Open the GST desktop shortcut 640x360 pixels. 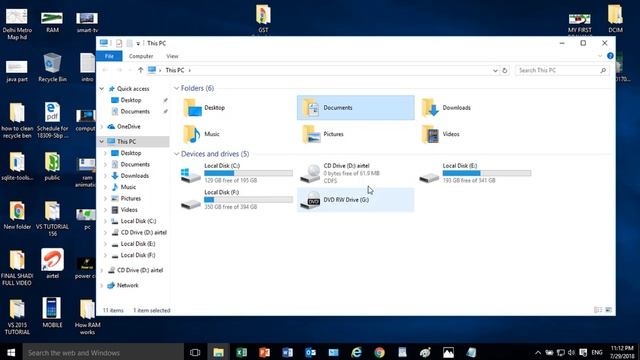pyautogui.click(x=263, y=18)
